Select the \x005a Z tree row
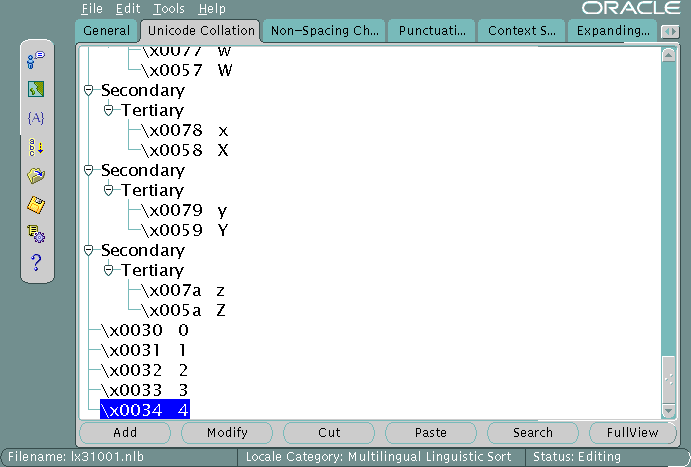The width and height of the screenshot is (691, 467). coord(183,310)
